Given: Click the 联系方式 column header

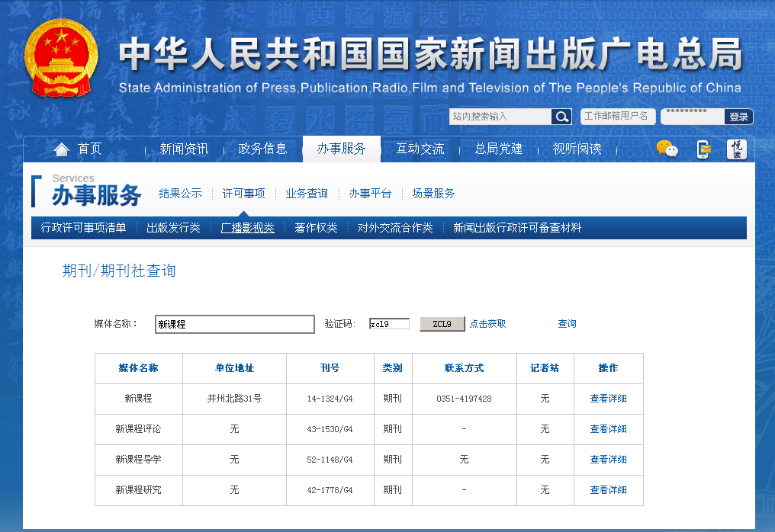Looking at the screenshot, I should 464,368.
